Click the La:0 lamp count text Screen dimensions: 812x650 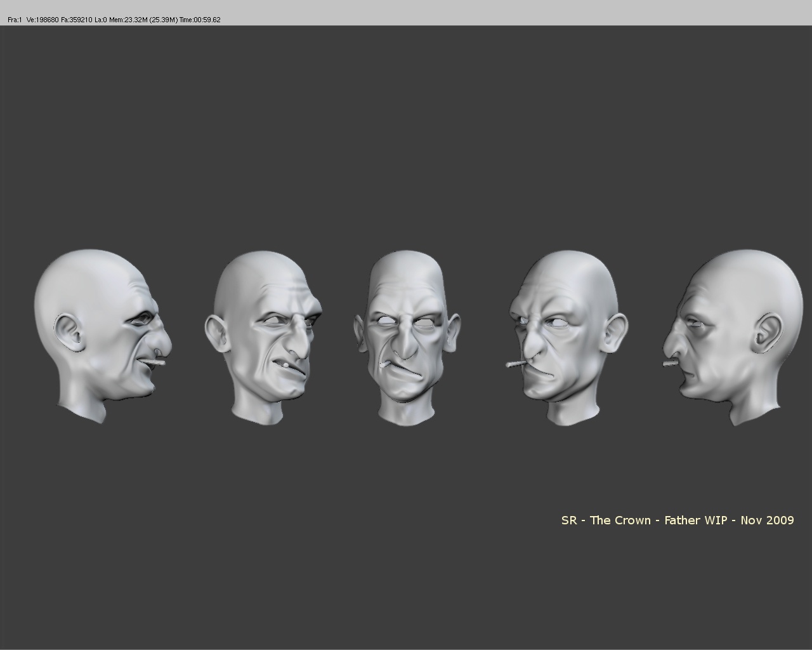[x=101, y=20]
